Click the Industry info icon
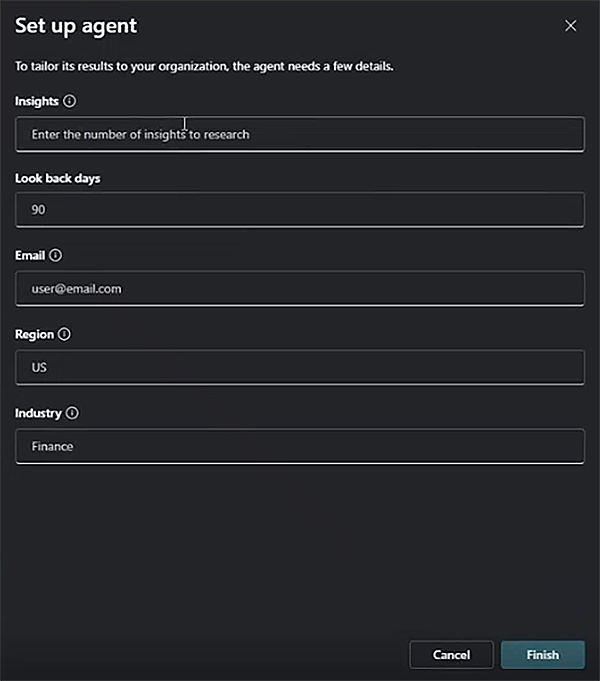The width and height of the screenshot is (600, 681). (73, 413)
